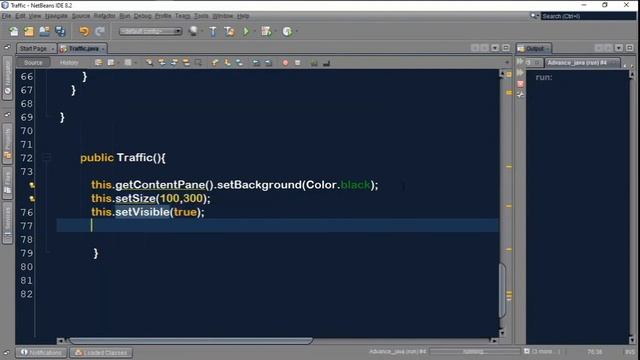Click the Stop Macro Recording icon
640x360 pixels.
click(298, 62)
